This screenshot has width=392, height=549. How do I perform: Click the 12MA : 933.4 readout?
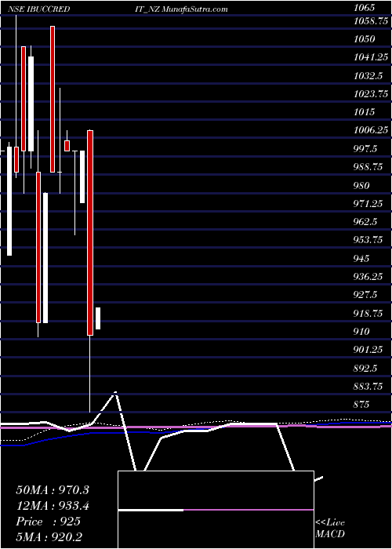53,505
